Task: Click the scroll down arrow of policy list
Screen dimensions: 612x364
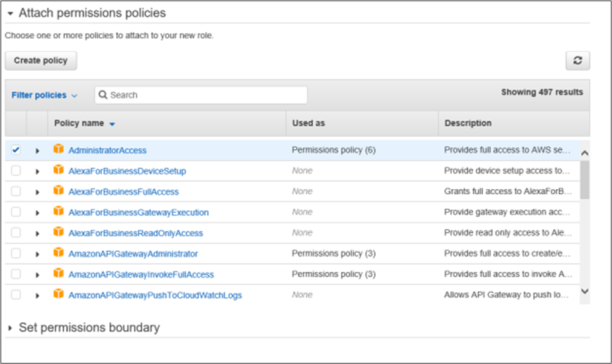Action: [x=584, y=291]
